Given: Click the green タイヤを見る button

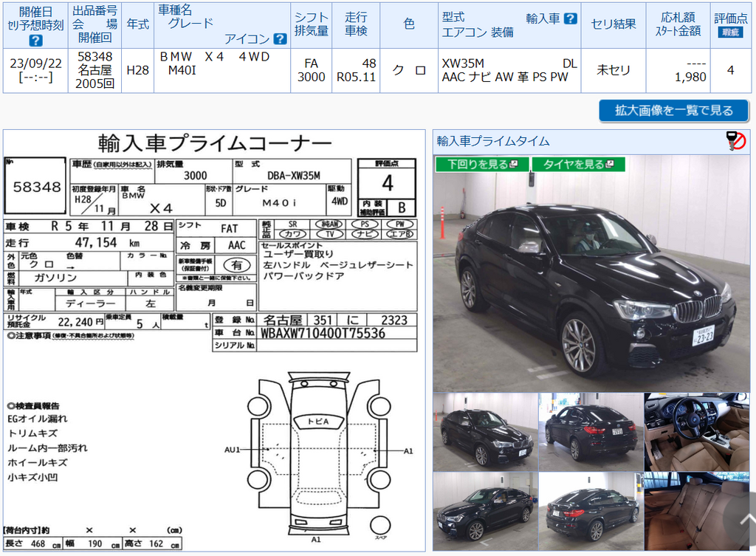Looking at the screenshot, I should [x=579, y=165].
